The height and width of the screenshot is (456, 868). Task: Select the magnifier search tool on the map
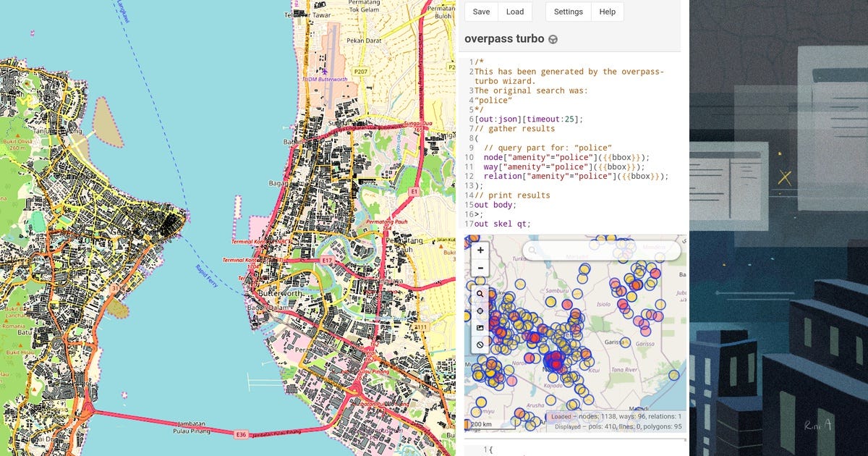[480, 294]
